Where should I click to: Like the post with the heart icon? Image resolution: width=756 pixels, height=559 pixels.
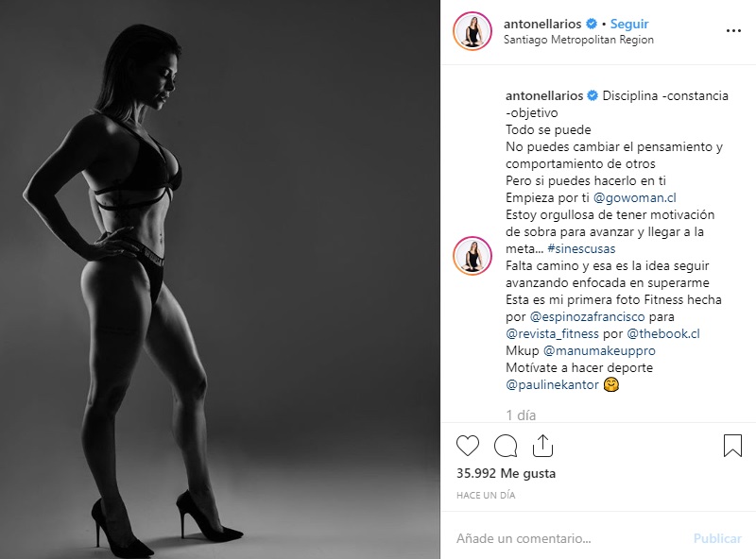pos(468,446)
